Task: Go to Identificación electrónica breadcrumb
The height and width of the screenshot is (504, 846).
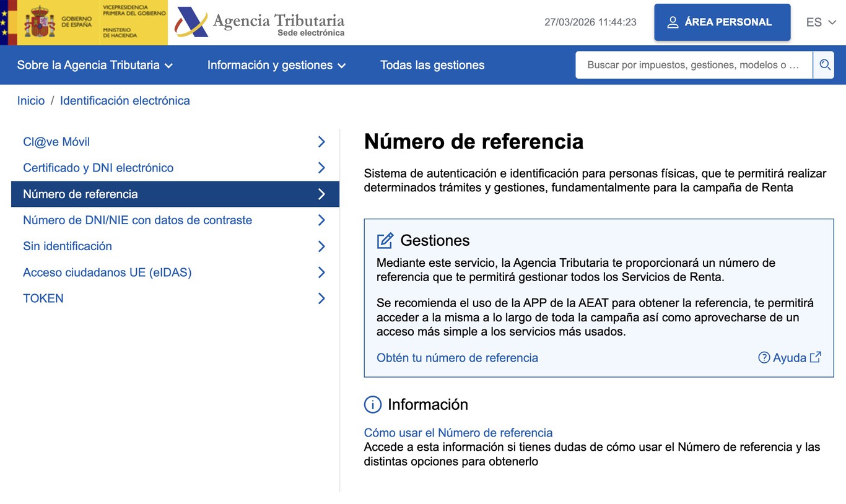Action: (x=125, y=101)
